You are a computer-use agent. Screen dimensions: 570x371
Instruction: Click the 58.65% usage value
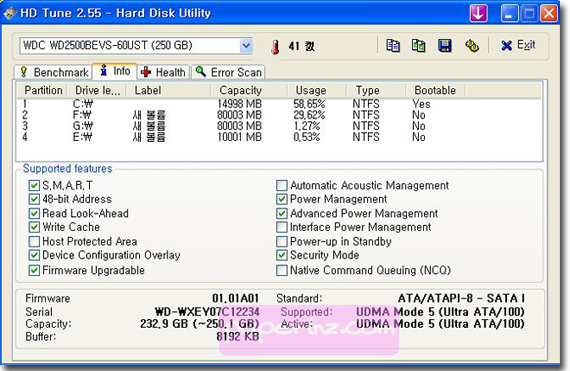tap(309, 104)
